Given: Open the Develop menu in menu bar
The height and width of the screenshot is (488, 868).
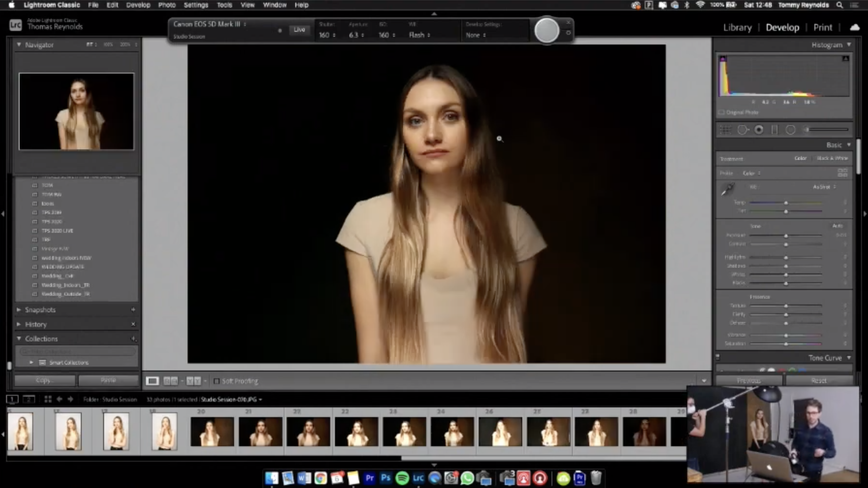Looking at the screenshot, I should tap(138, 5).
